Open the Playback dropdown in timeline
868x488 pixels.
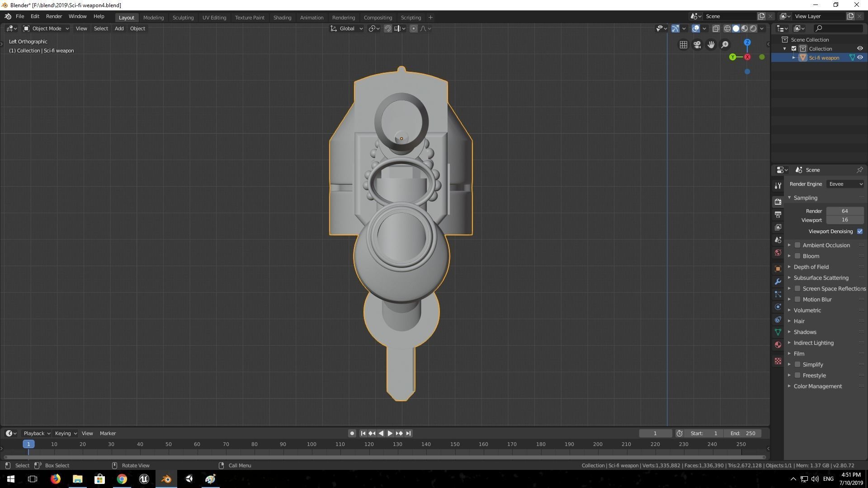point(37,433)
